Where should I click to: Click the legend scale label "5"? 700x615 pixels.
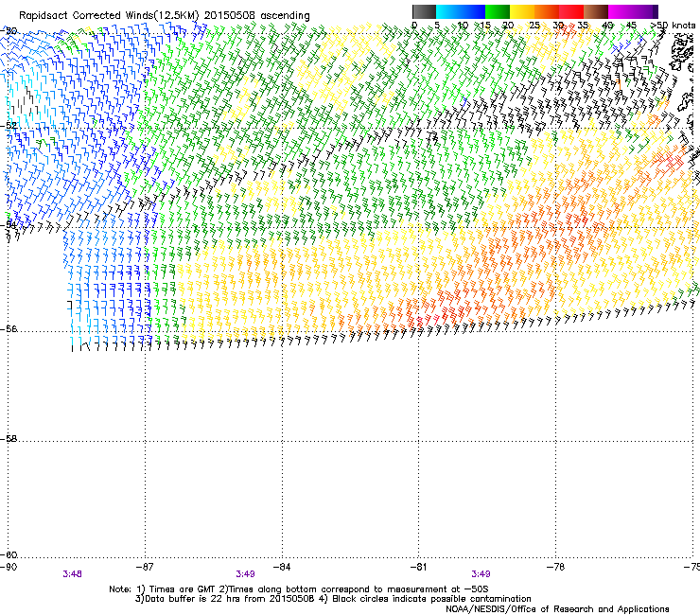pos(437,25)
